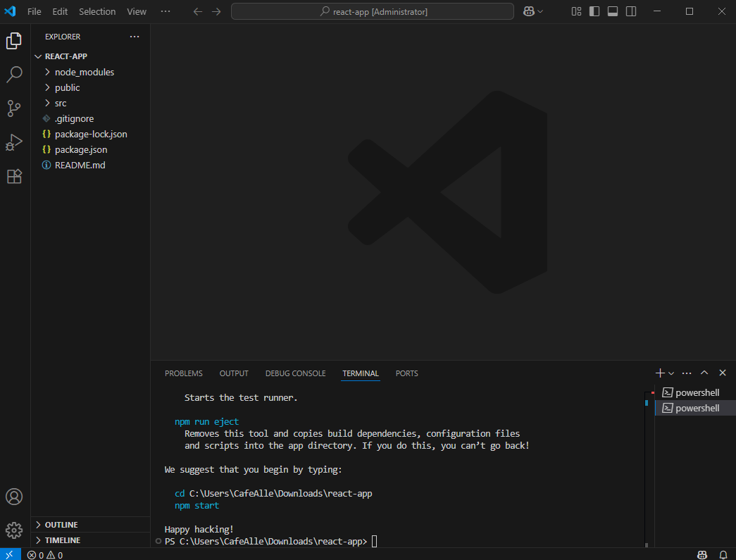Open package-lock.json file

click(91, 134)
